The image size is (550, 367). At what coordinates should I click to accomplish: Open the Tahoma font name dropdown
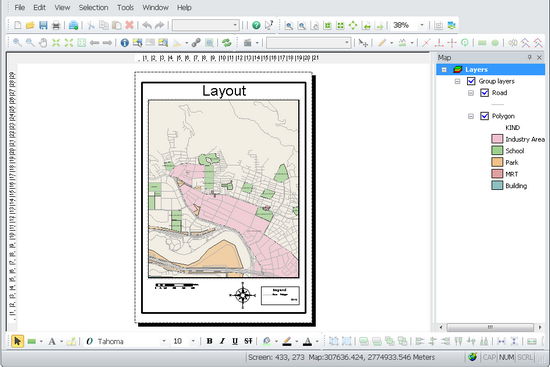tap(163, 341)
